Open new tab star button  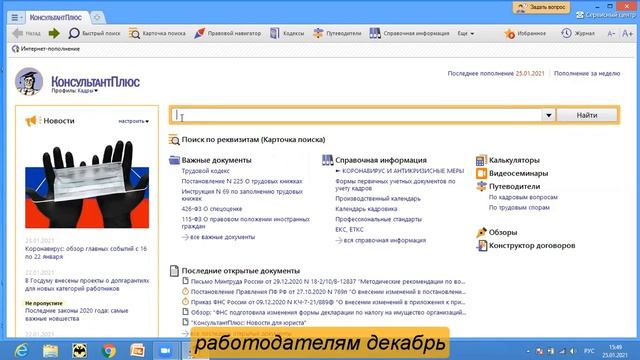97,18
